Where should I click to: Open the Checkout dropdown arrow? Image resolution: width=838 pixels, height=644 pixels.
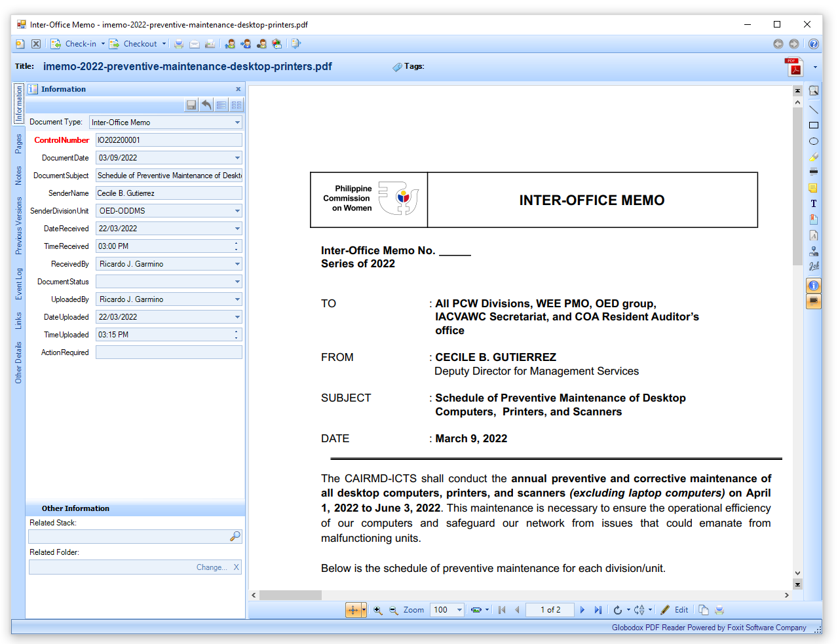[164, 44]
